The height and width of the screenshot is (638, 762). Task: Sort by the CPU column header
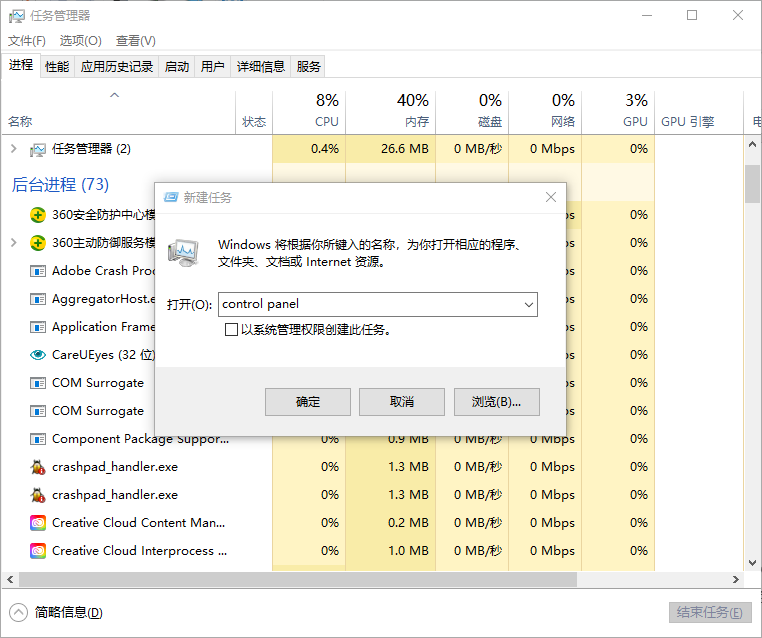pos(309,112)
